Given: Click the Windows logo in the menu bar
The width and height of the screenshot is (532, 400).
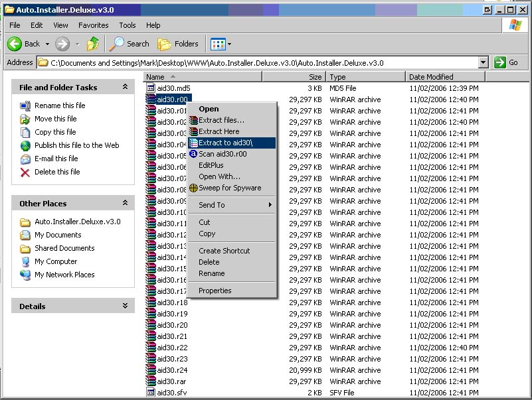Looking at the screenshot, I should click(x=515, y=25).
